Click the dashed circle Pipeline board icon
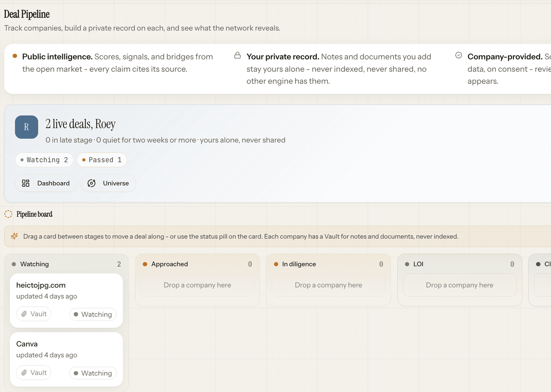The height and width of the screenshot is (392, 551). 8,214
